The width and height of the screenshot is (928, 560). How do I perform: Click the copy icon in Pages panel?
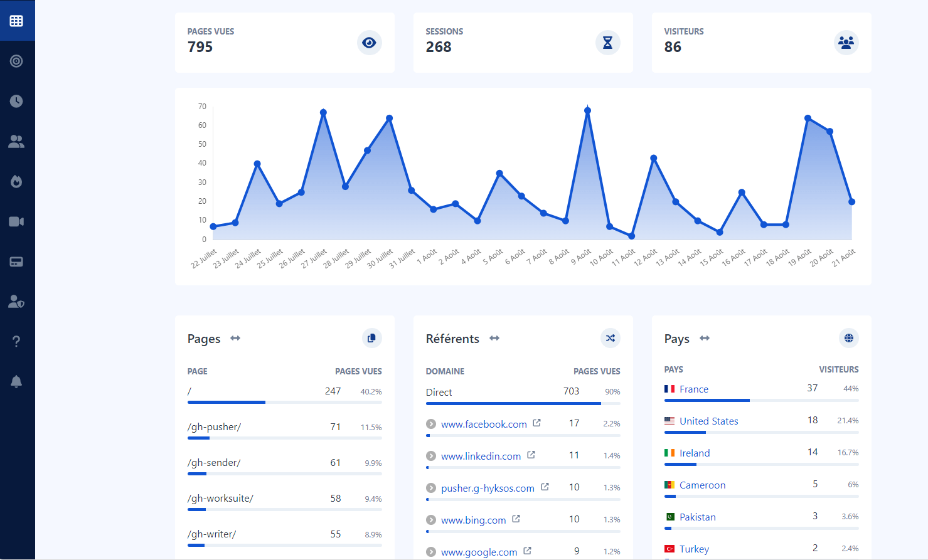pos(372,338)
